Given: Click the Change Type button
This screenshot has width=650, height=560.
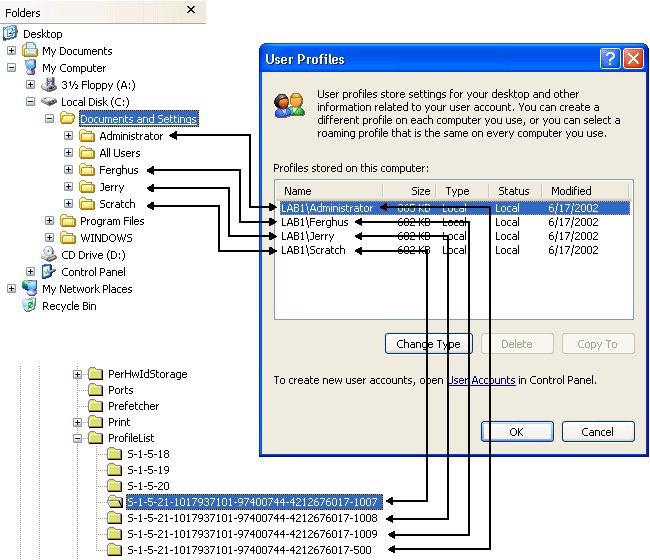Looking at the screenshot, I should [428, 344].
